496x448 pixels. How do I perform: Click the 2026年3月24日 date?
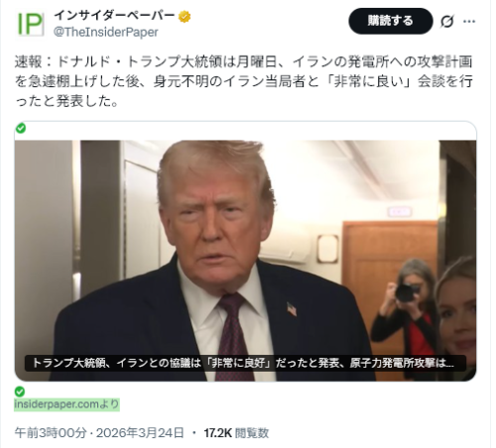[x=140, y=433]
